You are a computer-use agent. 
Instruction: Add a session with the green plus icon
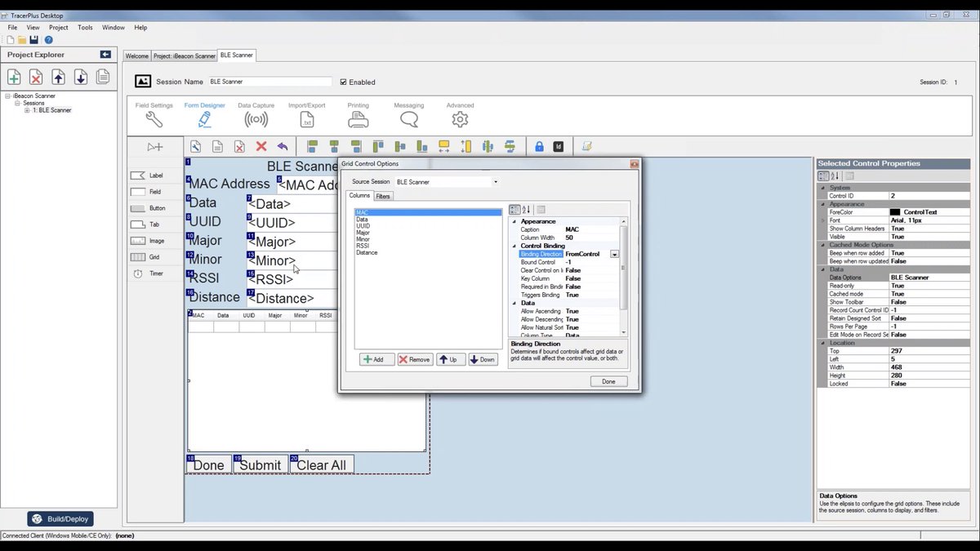click(x=14, y=77)
